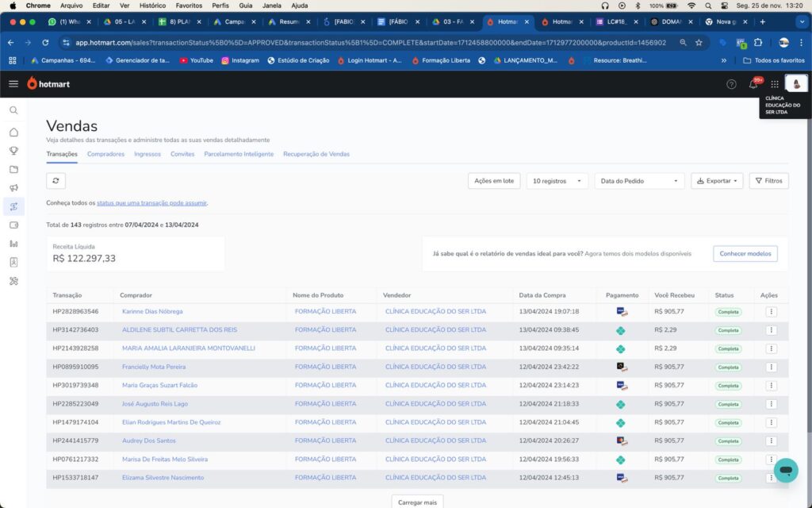
Task: Open the megaphone icon in sidebar
Action: (x=14, y=187)
